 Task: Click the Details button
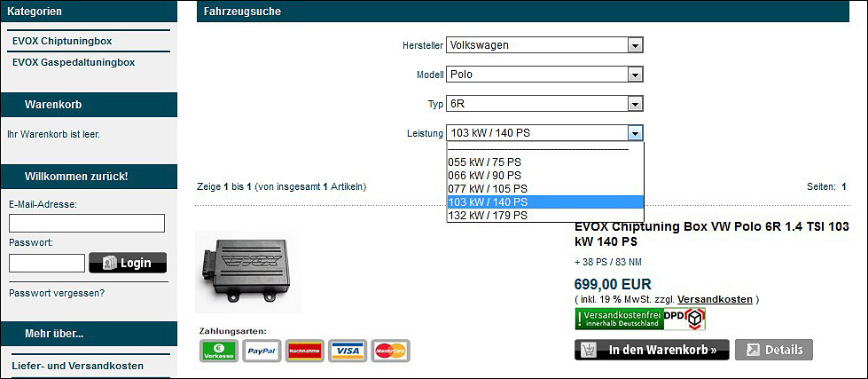tap(773, 350)
